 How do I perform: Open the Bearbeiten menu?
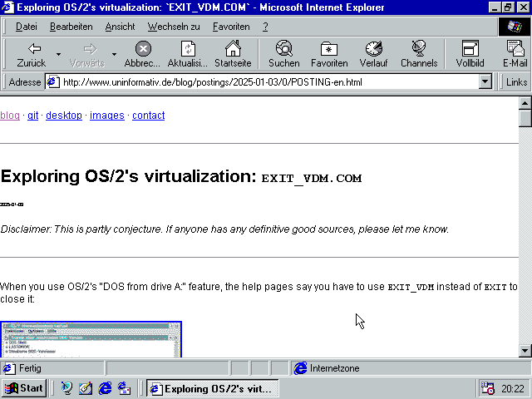coord(71,27)
